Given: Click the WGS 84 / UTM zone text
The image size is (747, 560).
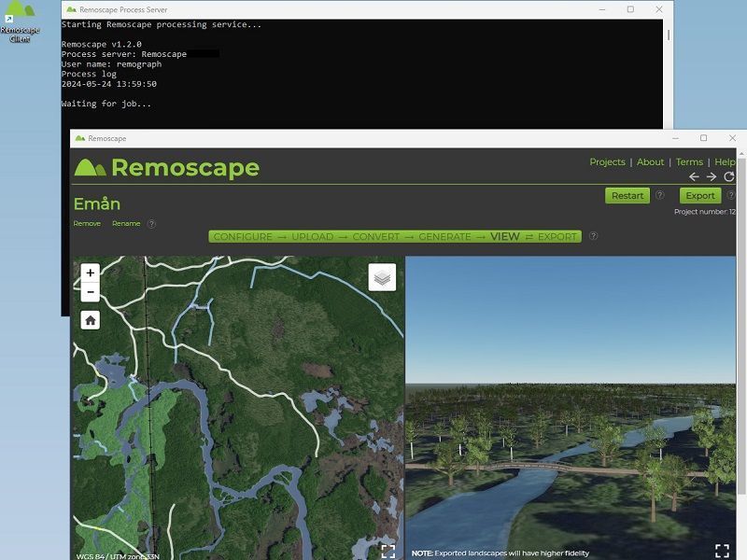Looking at the screenshot, I should 118,556.
